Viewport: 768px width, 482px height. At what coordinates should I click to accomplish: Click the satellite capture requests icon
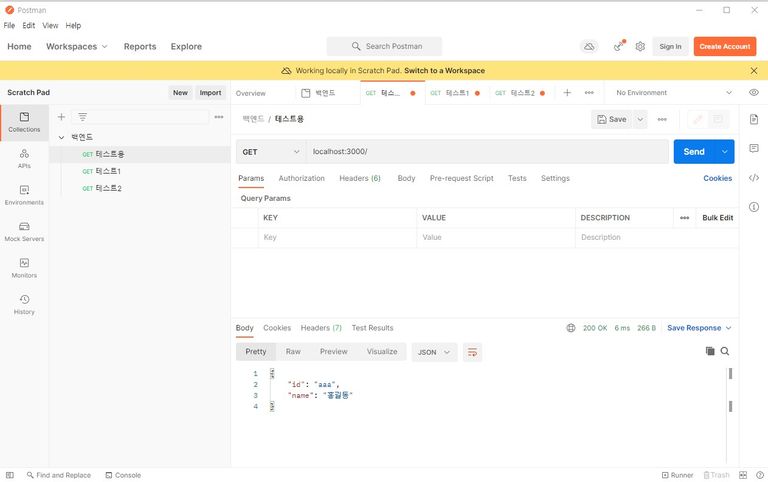coord(619,46)
